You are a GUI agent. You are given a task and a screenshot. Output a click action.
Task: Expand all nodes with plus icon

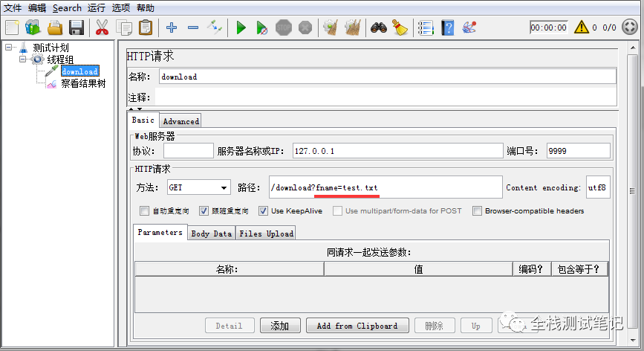[172, 28]
